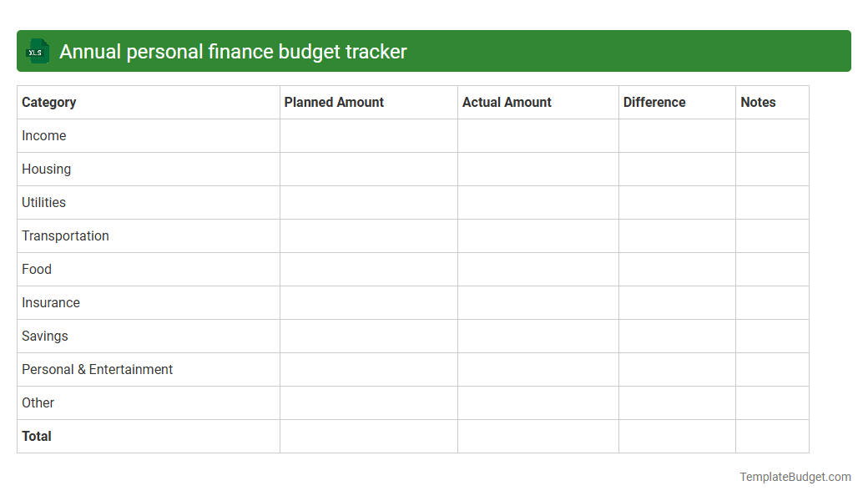Select the Savings category cell
The image size is (868, 501).
click(44, 336)
